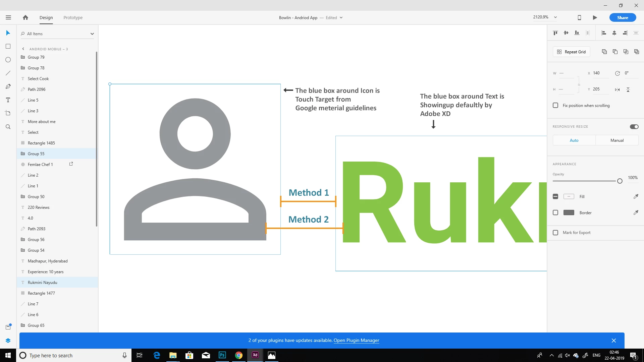Check the Mark for Export box
Screen dimensions: 644x362
[x=555, y=233]
